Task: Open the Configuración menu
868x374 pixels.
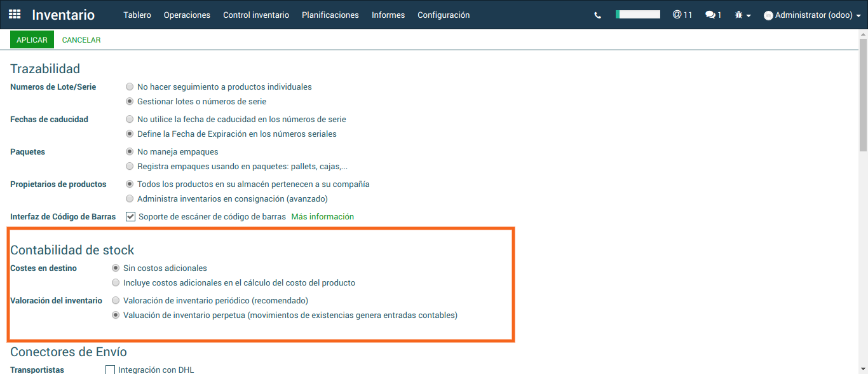Action: (444, 15)
